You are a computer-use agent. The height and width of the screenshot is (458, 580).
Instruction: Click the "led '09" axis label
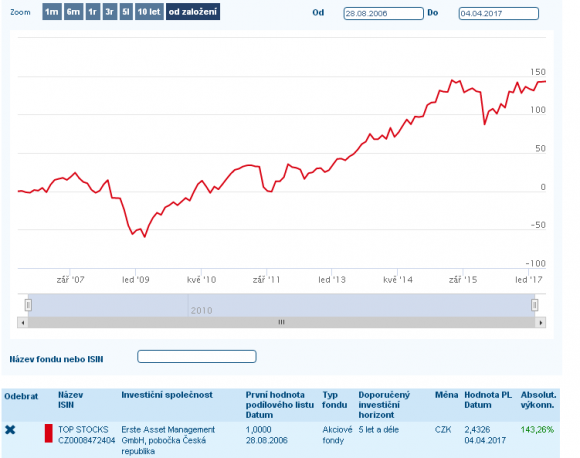tap(136, 280)
